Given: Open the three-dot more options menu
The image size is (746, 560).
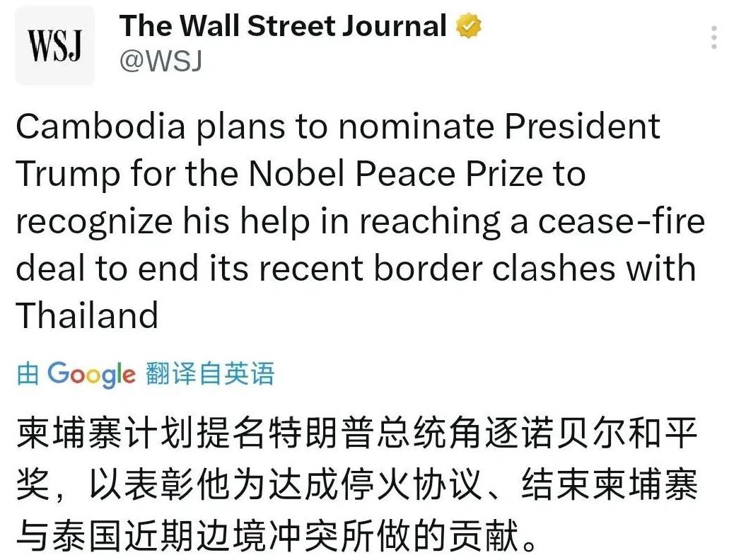Looking at the screenshot, I should click(715, 37).
